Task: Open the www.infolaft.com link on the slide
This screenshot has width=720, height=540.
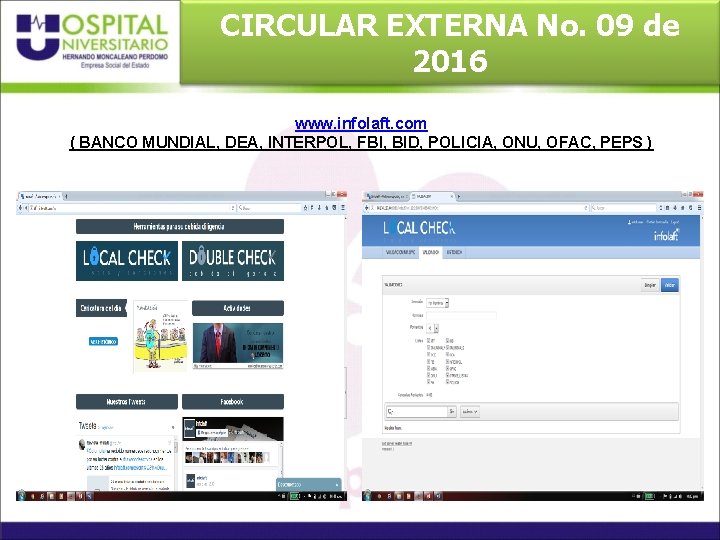Action: 361,124
